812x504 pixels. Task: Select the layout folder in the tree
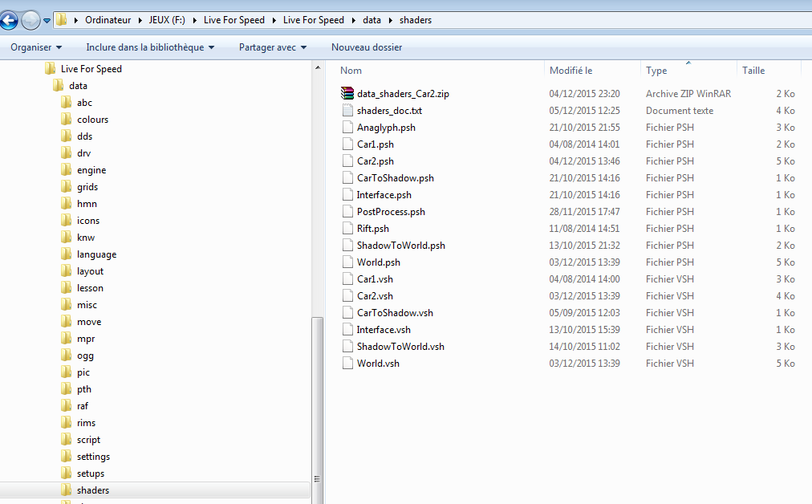(x=90, y=271)
